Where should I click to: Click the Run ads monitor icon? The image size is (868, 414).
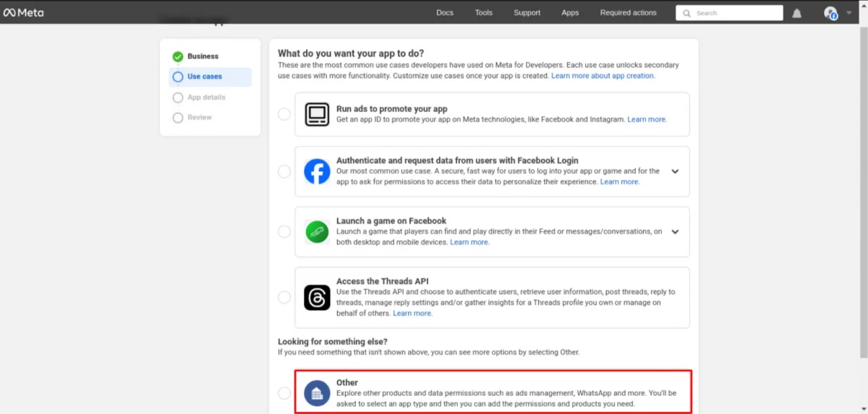(x=317, y=114)
